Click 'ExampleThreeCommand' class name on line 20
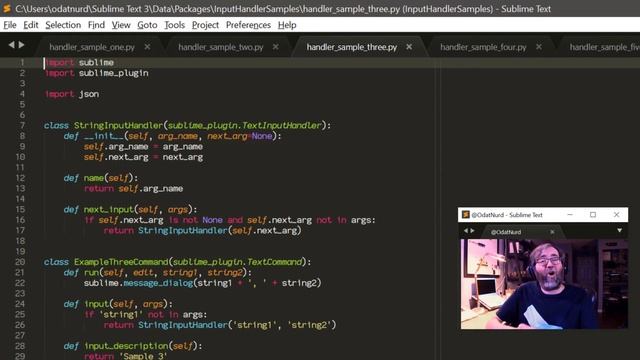This screenshot has width=640, height=360. coord(121,262)
